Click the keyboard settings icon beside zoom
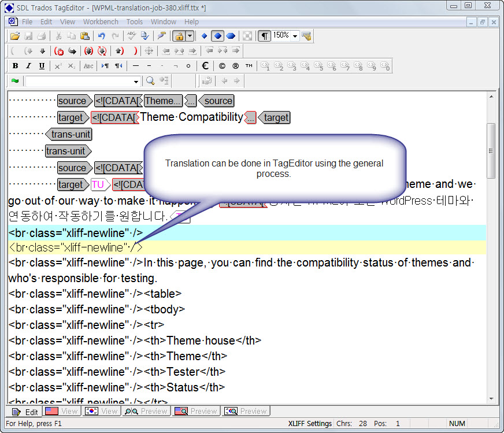The height and width of the screenshot is (433, 504). tap(307, 36)
